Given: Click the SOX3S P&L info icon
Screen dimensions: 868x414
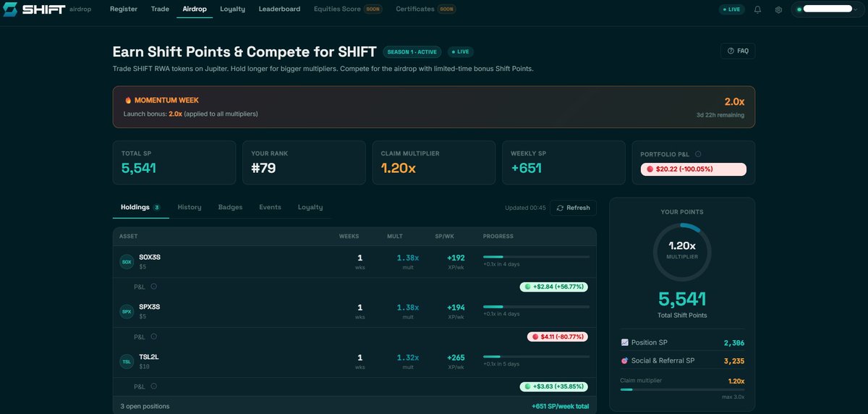Looking at the screenshot, I should click(x=153, y=287).
